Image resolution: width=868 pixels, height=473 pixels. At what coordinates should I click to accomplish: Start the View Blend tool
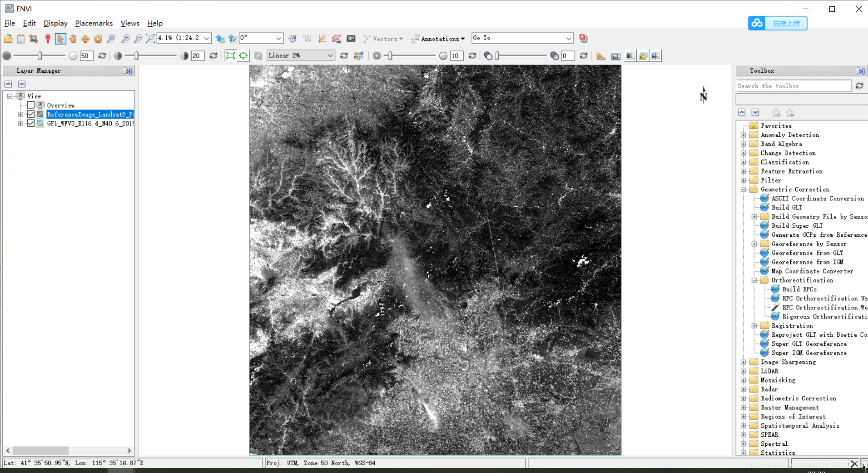(x=630, y=56)
